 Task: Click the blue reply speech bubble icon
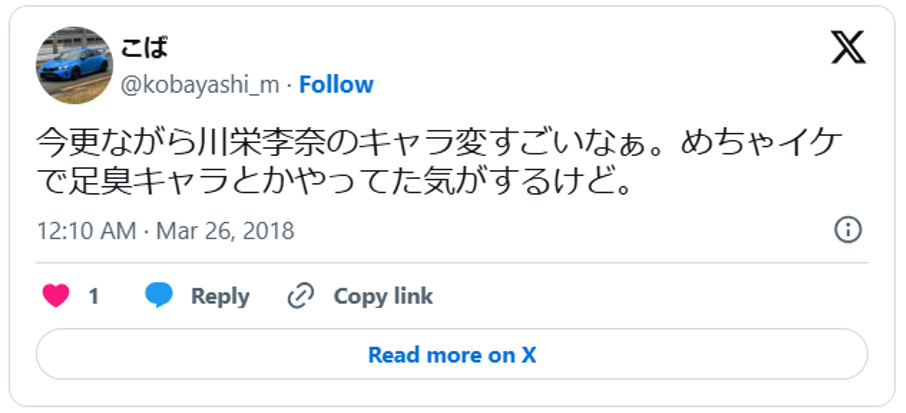(x=159, y=296)
